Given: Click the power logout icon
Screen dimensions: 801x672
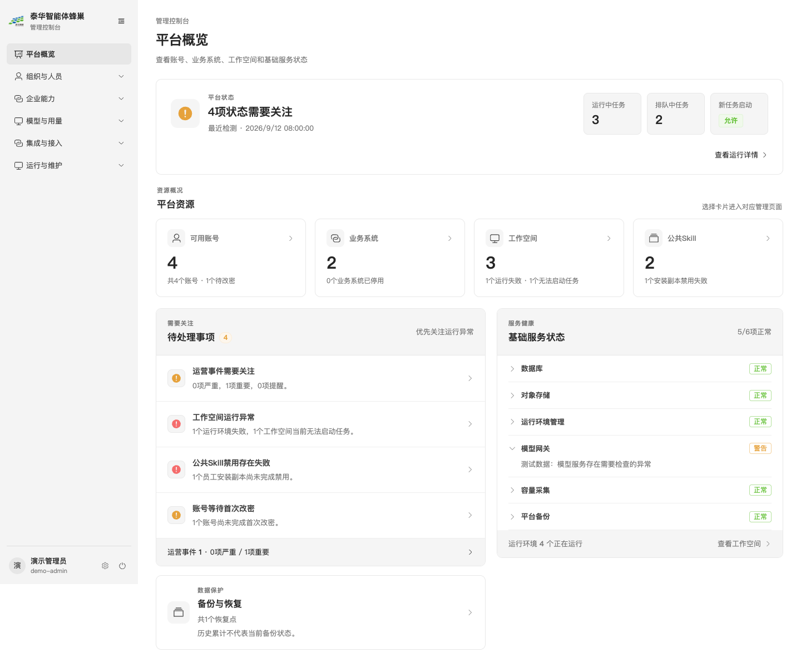Looking at the screenshot, I should pyautogui.click(x=122, y=566).
